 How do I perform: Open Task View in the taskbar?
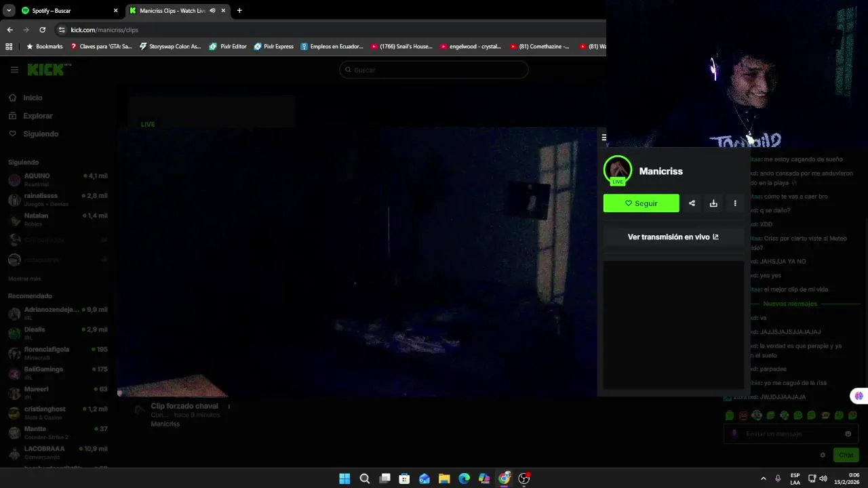(x=384, y=479)
